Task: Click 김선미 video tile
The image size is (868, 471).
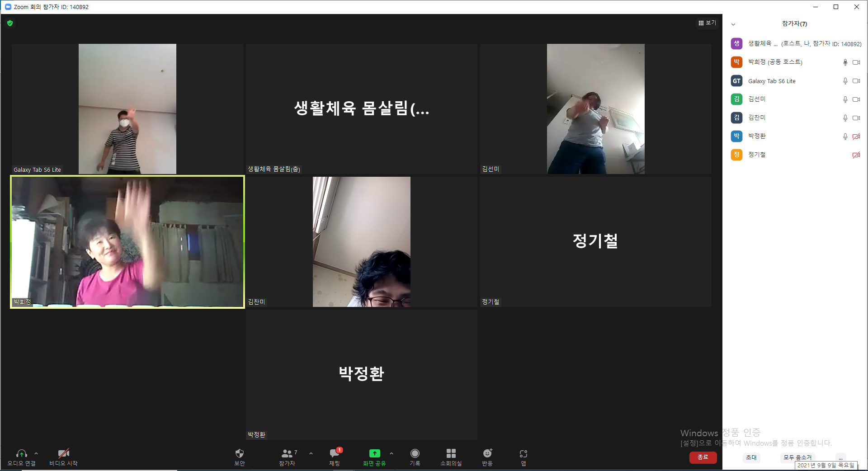Action: pyautogui.click(x=596, y=109)
